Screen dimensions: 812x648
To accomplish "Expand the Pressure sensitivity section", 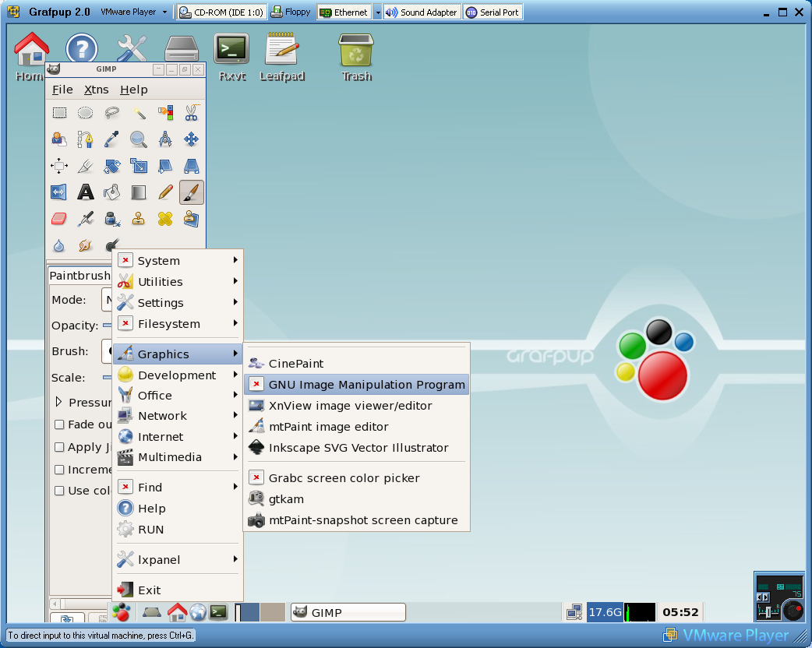I will tap(58, 402).
